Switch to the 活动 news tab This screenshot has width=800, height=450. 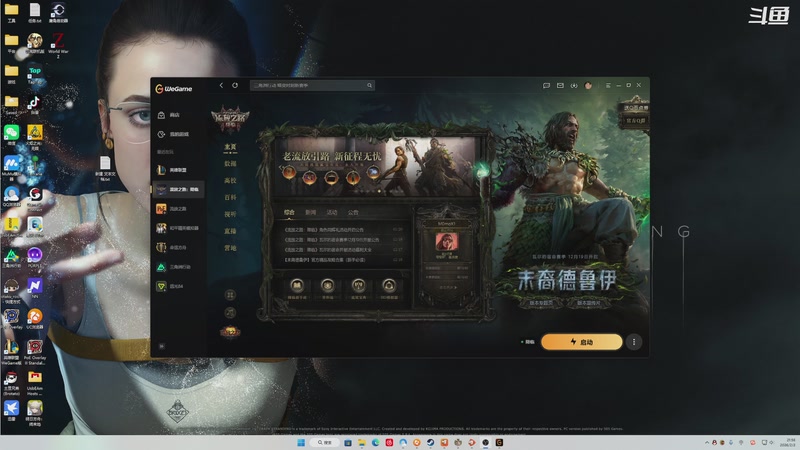pyautogui.click(x=332, y=212)
